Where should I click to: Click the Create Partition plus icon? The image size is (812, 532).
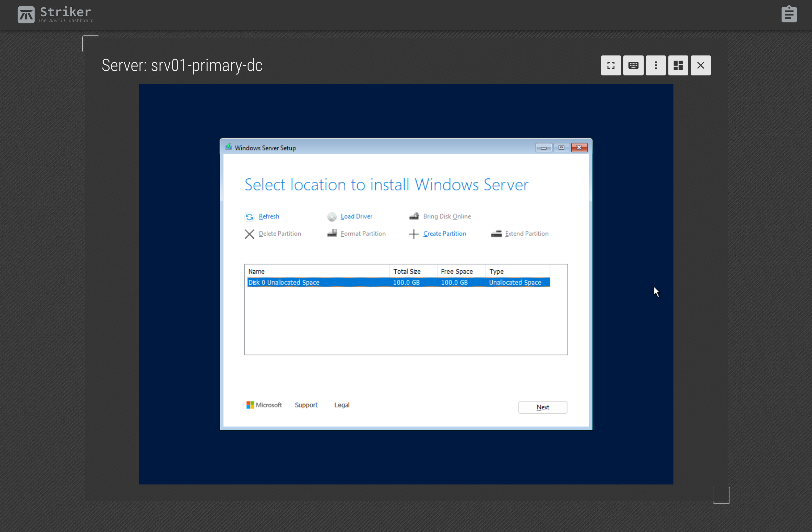[x=413, y=234]
